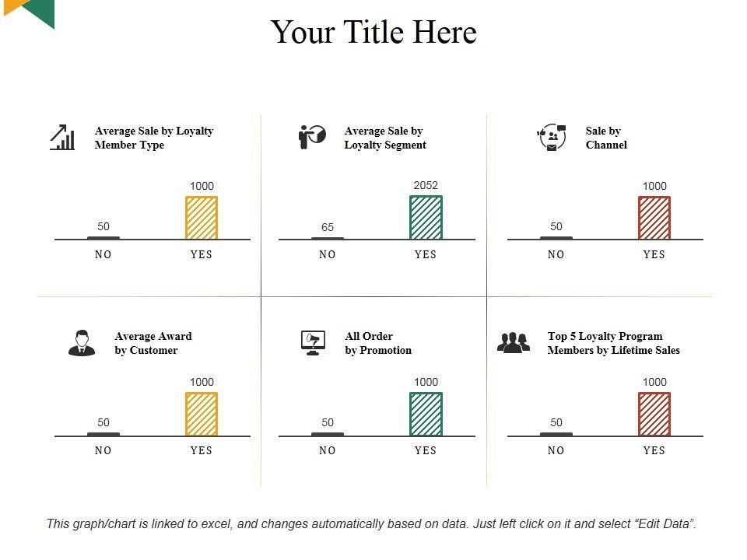Viewport: 747px width, 560px height.
Task: Click the businessman customer icon
Action: [82, 343]
